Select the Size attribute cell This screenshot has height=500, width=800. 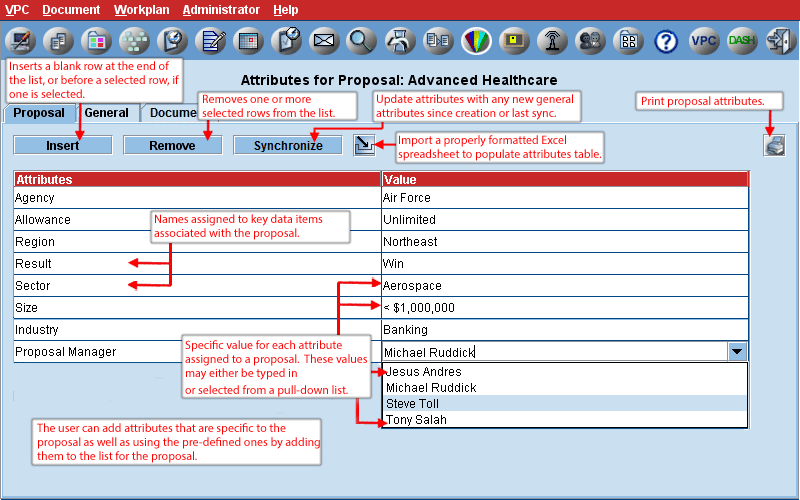[197, 307]
